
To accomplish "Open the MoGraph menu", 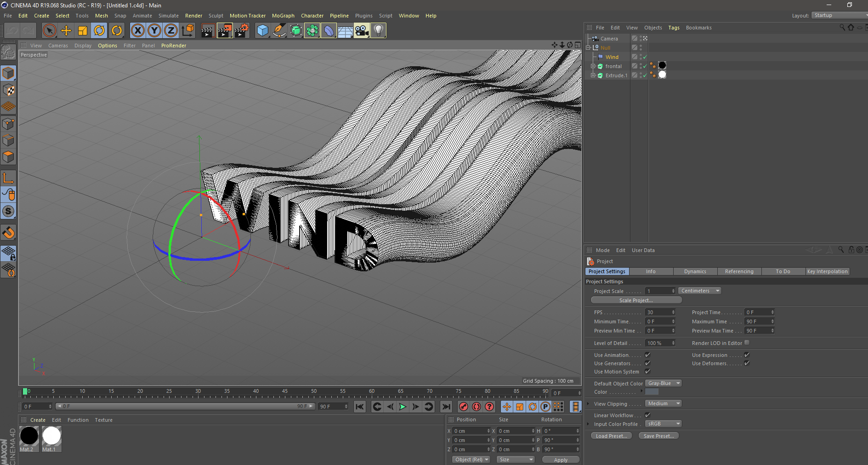I will point(283,16).
